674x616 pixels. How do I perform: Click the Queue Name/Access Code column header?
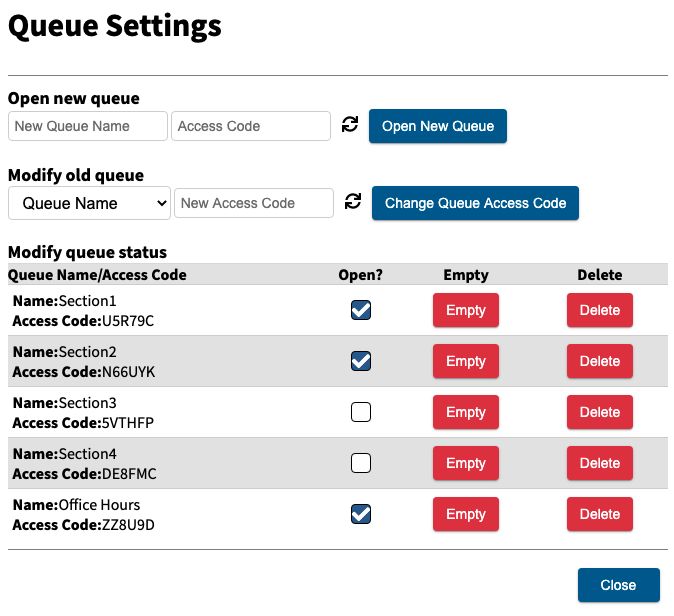coord(97,275)
